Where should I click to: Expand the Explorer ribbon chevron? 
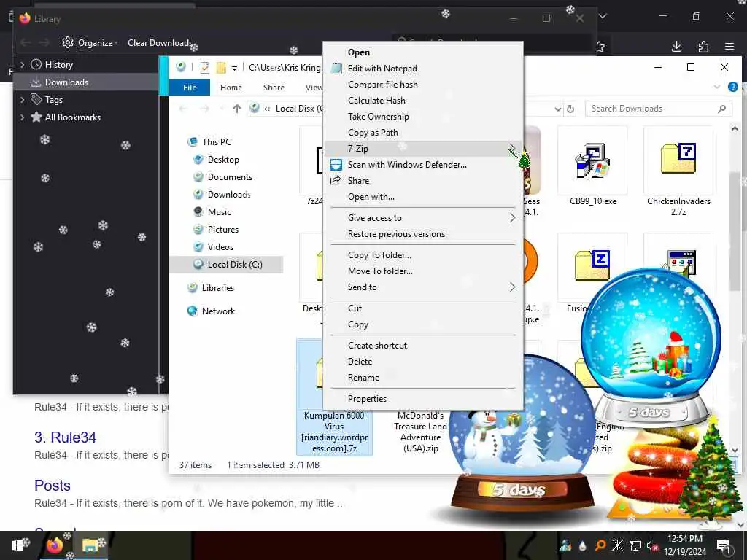pos(717,87)
